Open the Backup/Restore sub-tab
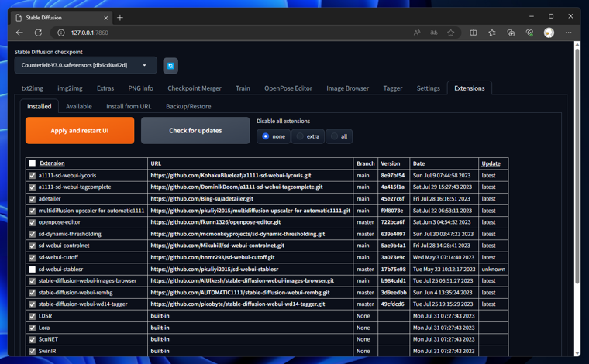The image size is (589, 364). pyautogui.click(x=188, y=106)
